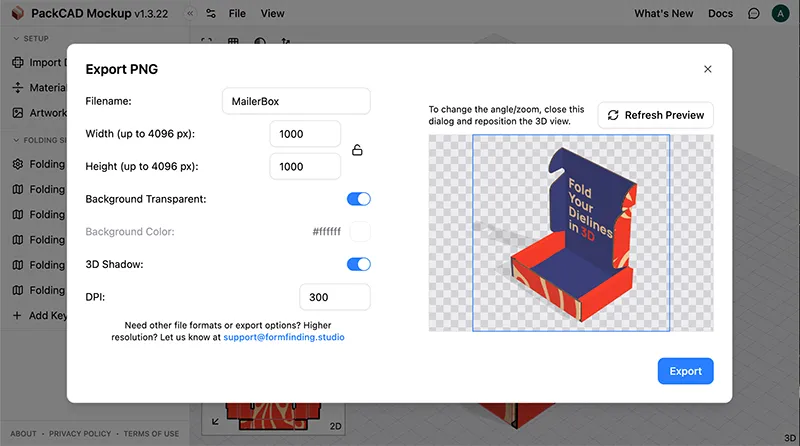Image resolution: width=800 pixels, height=446 pixels.
Task: Click the PackCAD red box logo
Action: (18, 13)
